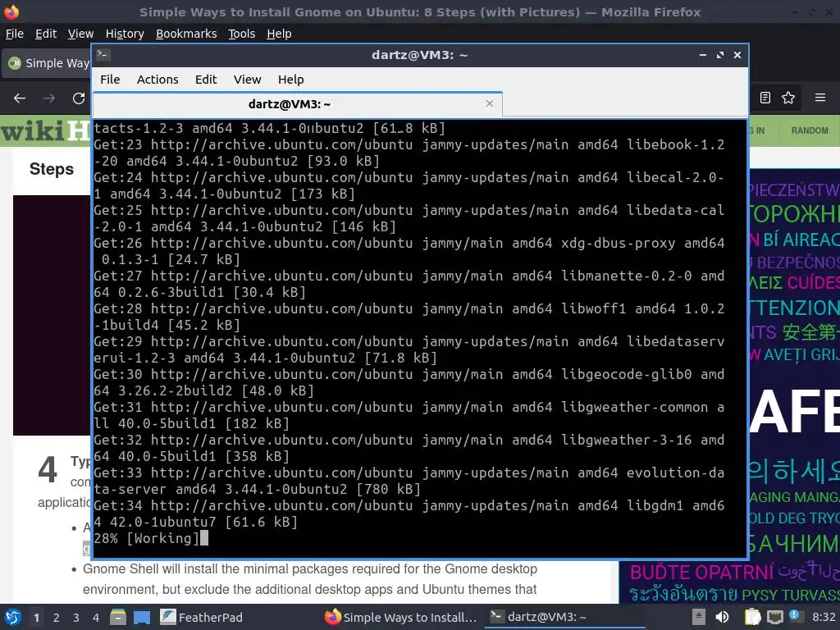840x630 pixels.
Task: Open Firefox Help menu
Action: click(279, 34)
